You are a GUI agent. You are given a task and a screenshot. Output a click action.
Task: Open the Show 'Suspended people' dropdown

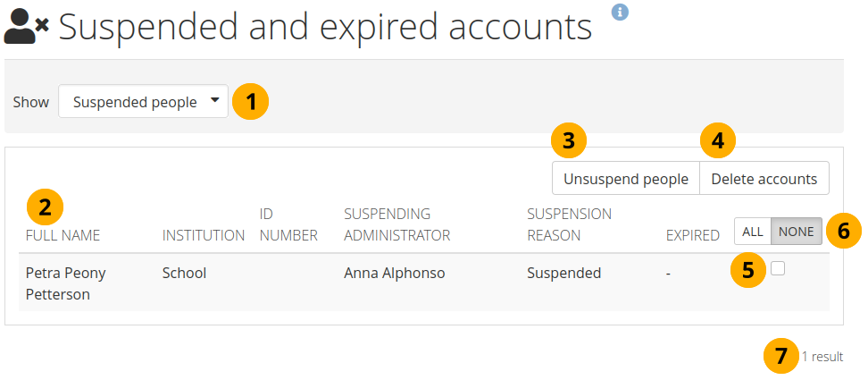coord(143,102)
